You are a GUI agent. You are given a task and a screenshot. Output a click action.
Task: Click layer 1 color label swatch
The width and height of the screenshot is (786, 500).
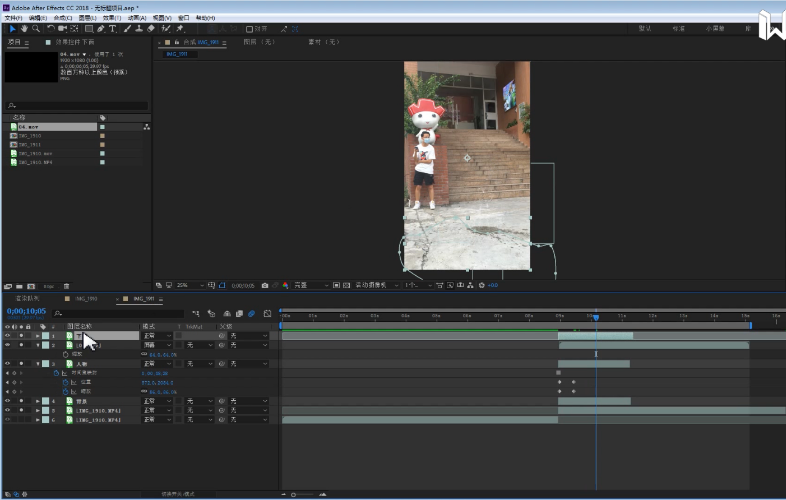pyautogui.click(x=46, y=336)
